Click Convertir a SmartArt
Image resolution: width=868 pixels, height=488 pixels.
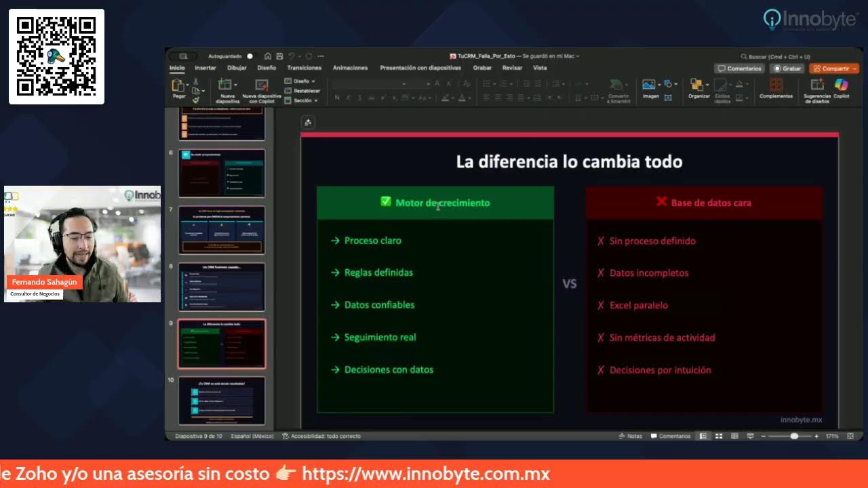618,90
